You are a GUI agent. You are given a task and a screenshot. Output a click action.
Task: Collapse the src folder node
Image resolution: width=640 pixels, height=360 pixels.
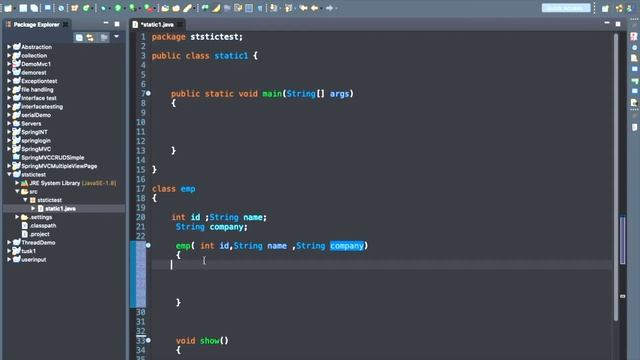(x=17, y=191)
